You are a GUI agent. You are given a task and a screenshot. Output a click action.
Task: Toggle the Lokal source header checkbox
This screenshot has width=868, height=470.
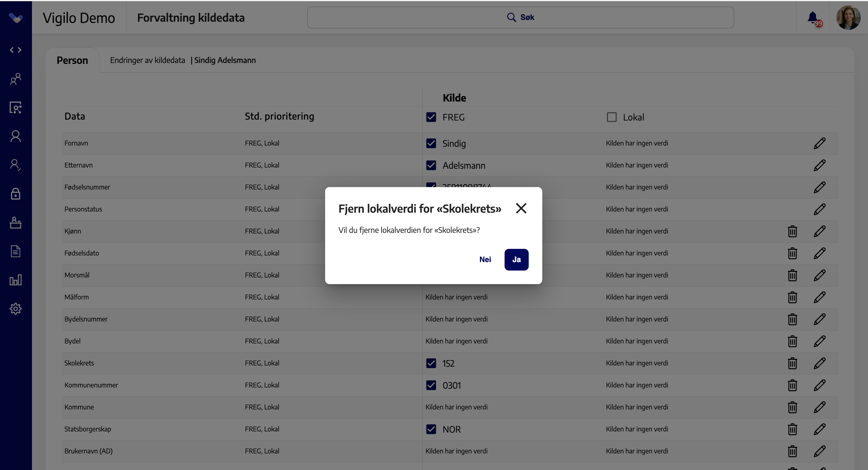(612, 117)
